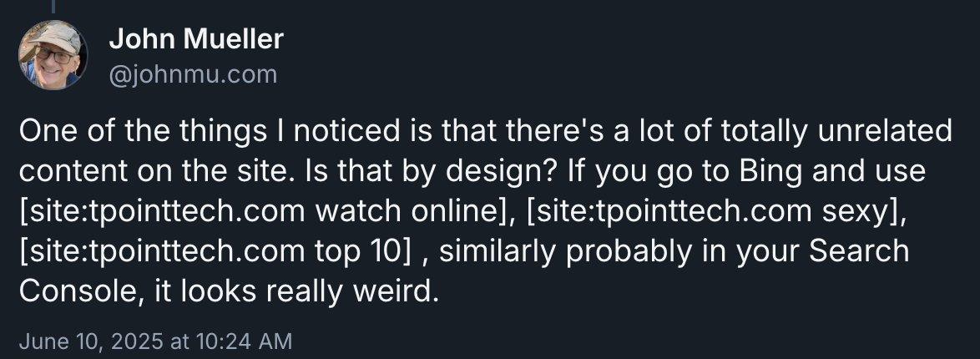Screen dimensions: 980x359
Task: Open the @johnmu.com handle link
Action: 193,74
